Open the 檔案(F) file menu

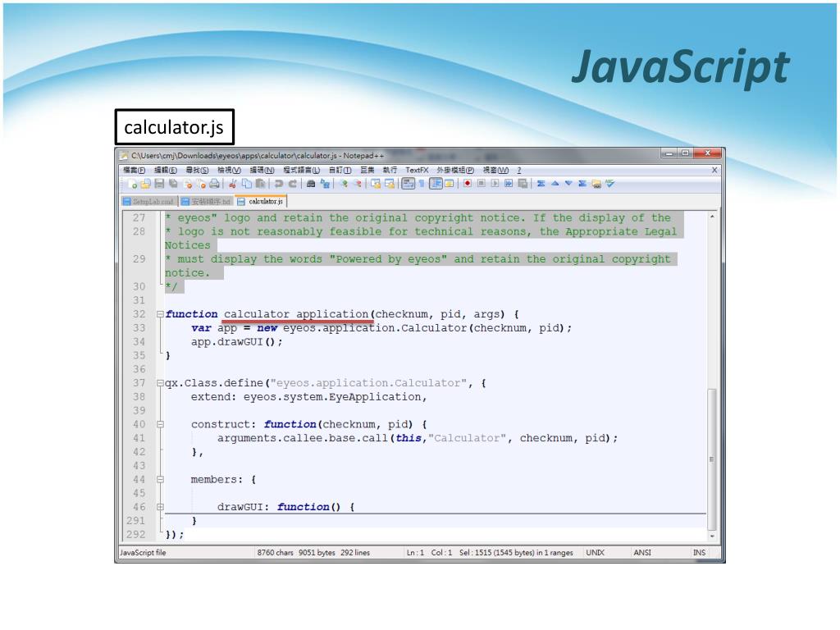tap(134, 170)
